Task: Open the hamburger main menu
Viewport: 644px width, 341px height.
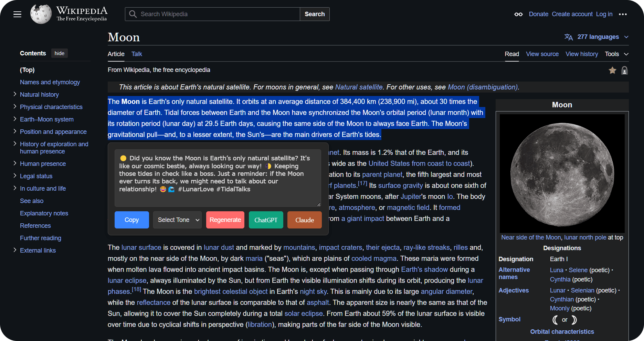Action: pos(17,14)
